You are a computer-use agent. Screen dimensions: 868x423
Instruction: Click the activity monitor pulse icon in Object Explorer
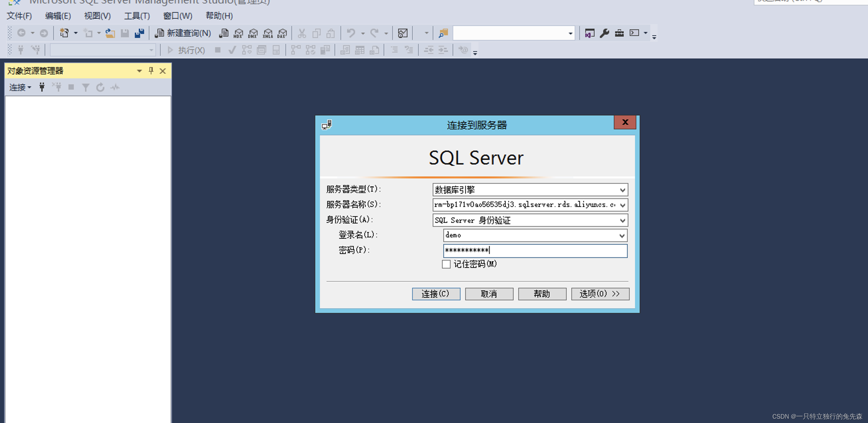pyautogui.click(x=115, y=87)
